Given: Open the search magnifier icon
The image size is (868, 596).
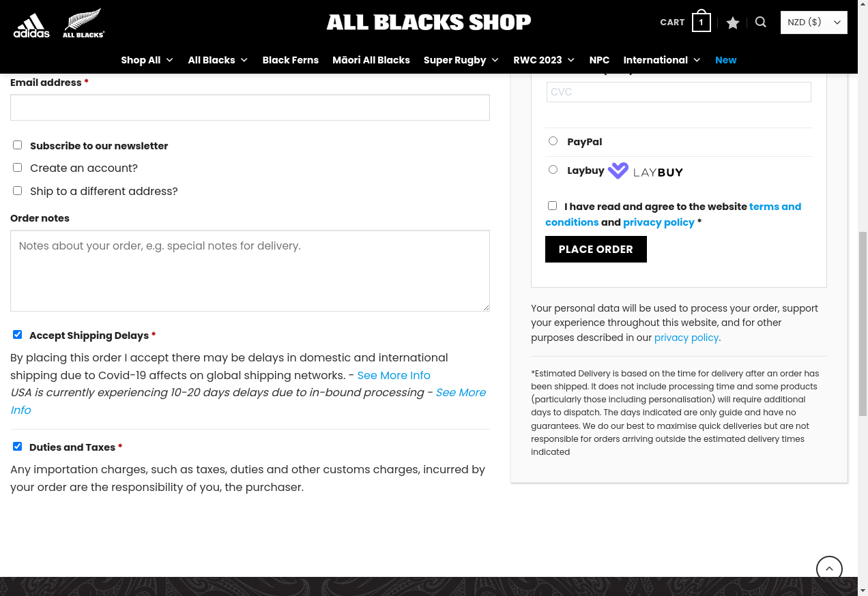Looking at the screenshot, I should click(x=761, y=23).
